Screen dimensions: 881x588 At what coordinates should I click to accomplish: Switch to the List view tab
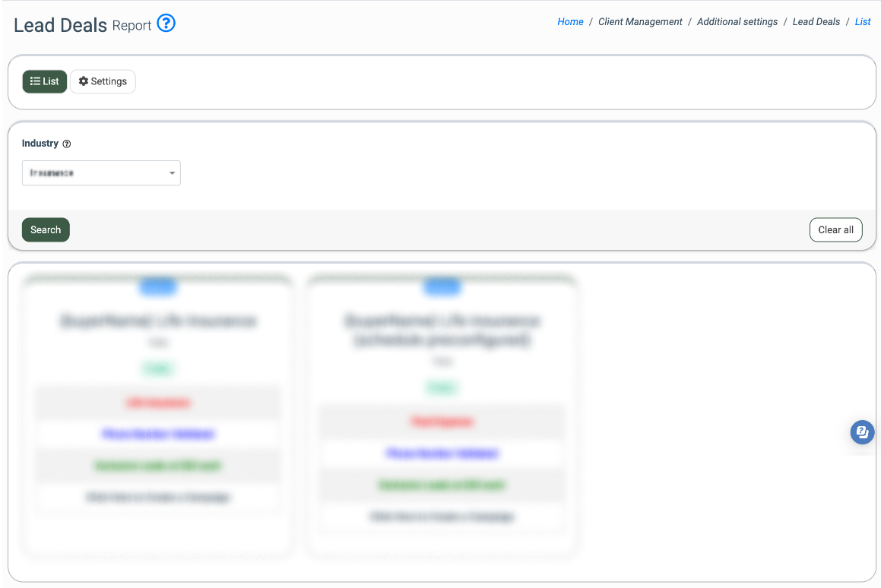45,81
